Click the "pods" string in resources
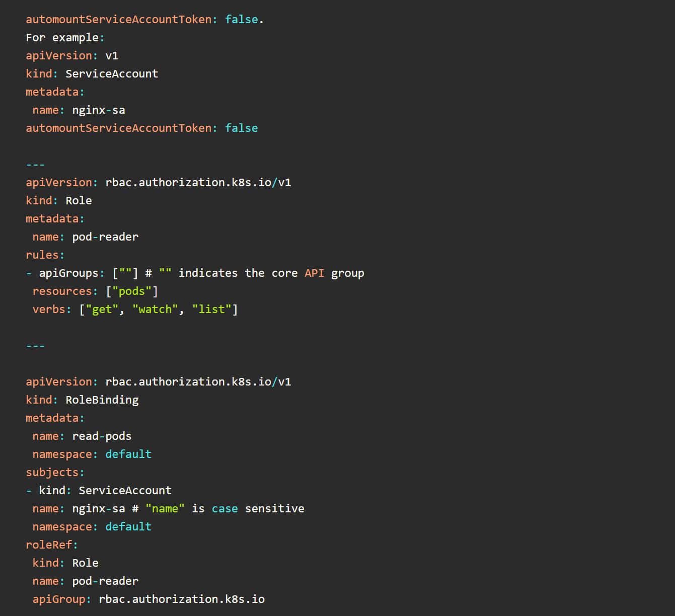 coord(132,291)
